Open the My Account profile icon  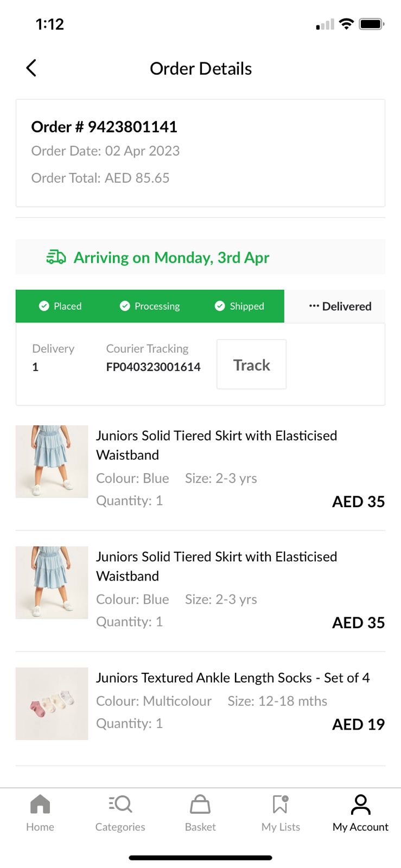[x=360, y=804]
